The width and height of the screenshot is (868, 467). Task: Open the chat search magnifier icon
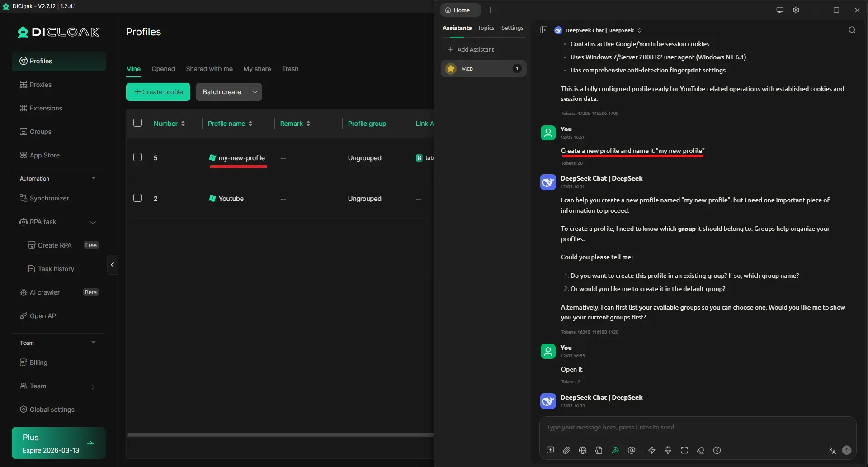852,30
